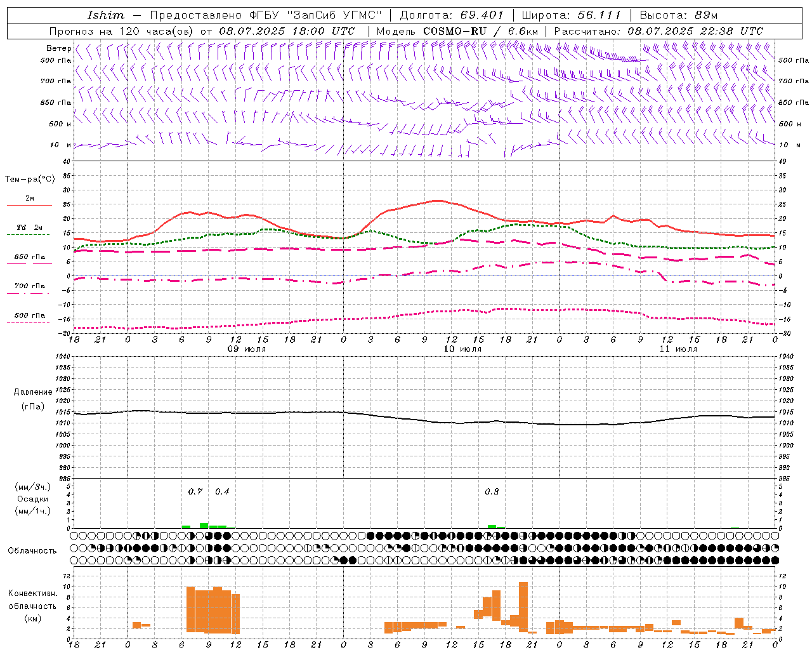The height and width of the screenshot is (650, 812).
Task: Click the forecast start 08.07.2025 18:00 UTC
Action: (x=286, y=31)
